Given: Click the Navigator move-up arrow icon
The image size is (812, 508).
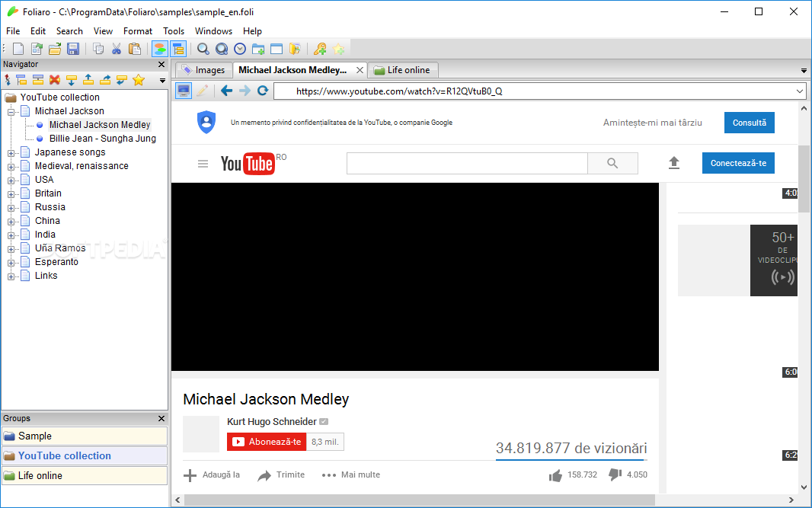Looking at the screenshot, I should coord(88,80).
